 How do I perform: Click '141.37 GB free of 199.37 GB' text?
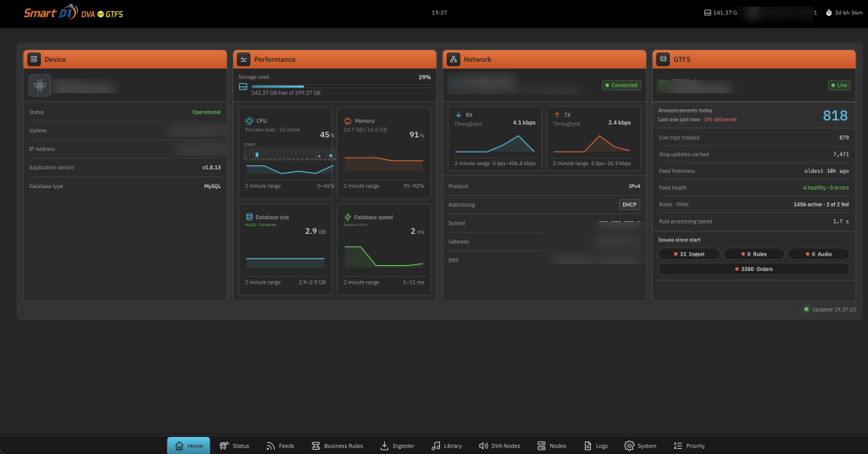pos(286,93)
